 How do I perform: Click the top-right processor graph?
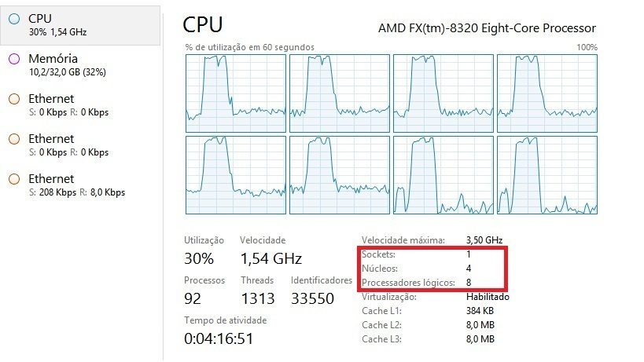pyautogui.click(x=547, y=93)
